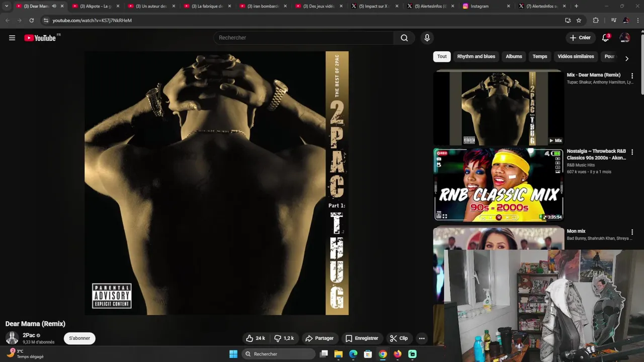Open Task View on taskbar

(x=324, y=354)
